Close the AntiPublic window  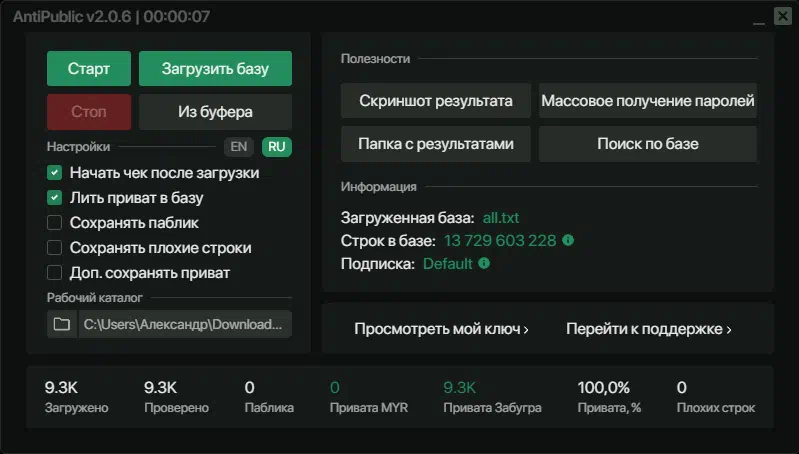click(x=782, y=16)
